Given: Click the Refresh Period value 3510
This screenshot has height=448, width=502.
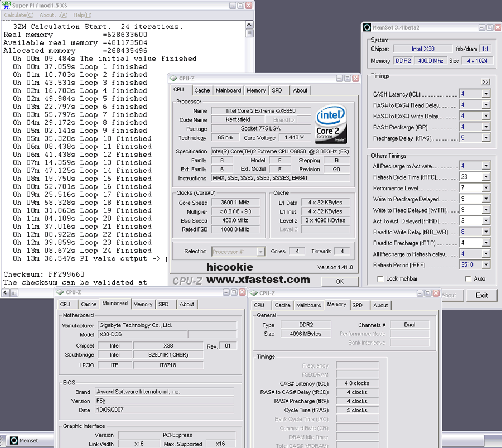Looking at the screenshot, I should tap(471, 264).
